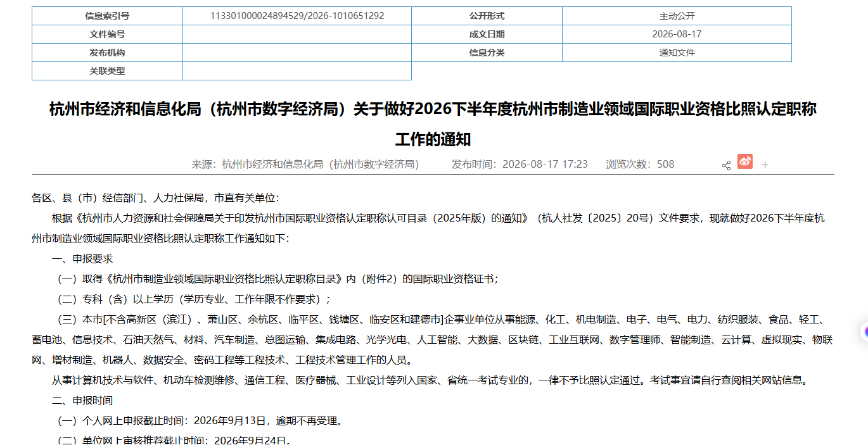Click the 发布机构 label cell

tap(107, 53)
